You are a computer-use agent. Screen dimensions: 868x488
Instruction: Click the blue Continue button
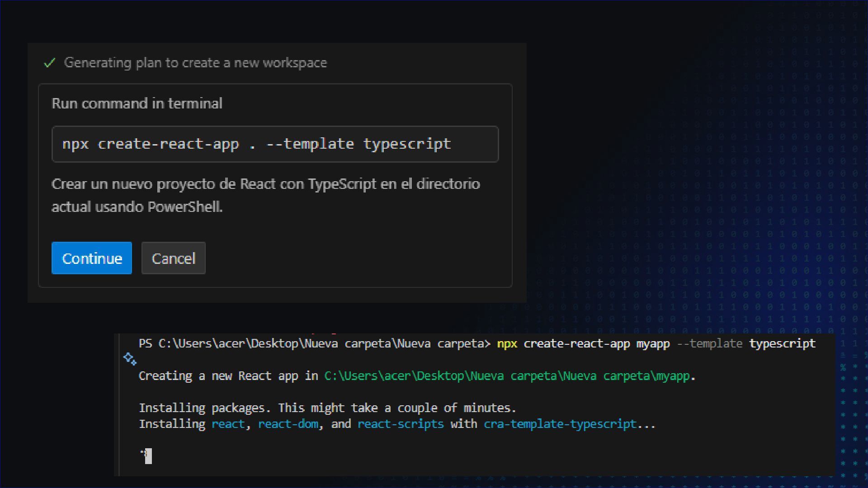92,258
